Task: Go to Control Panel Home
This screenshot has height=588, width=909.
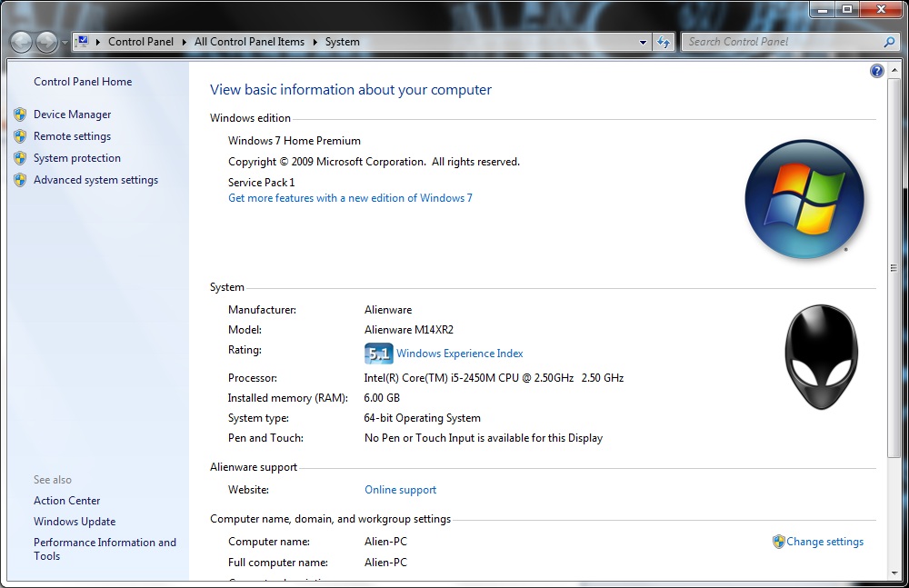Action: 83,82
